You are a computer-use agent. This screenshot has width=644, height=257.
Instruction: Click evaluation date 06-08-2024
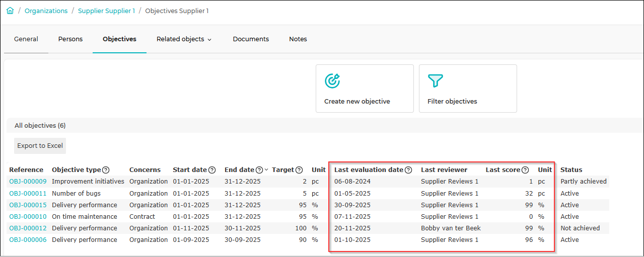(x=352, y=182)
